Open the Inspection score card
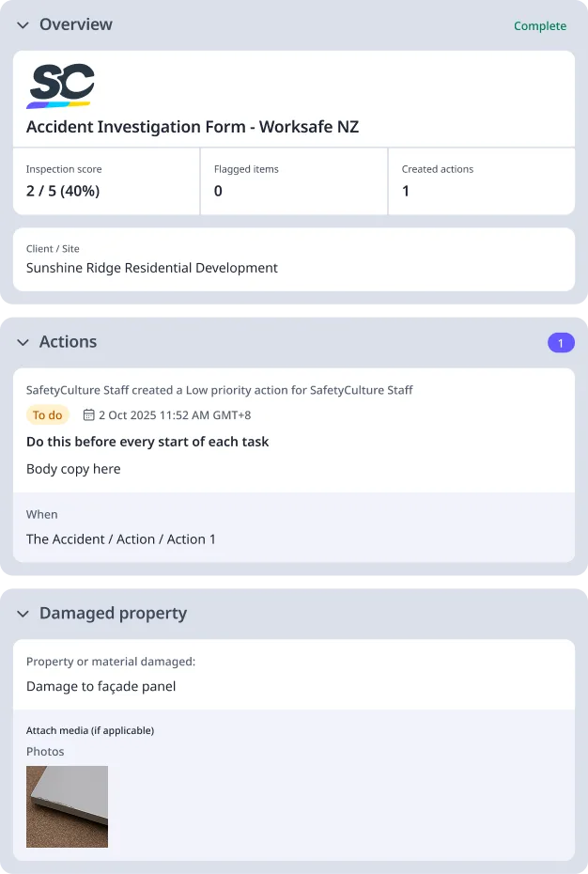Viewport: 588px width, 874px height. coord(106,181)
